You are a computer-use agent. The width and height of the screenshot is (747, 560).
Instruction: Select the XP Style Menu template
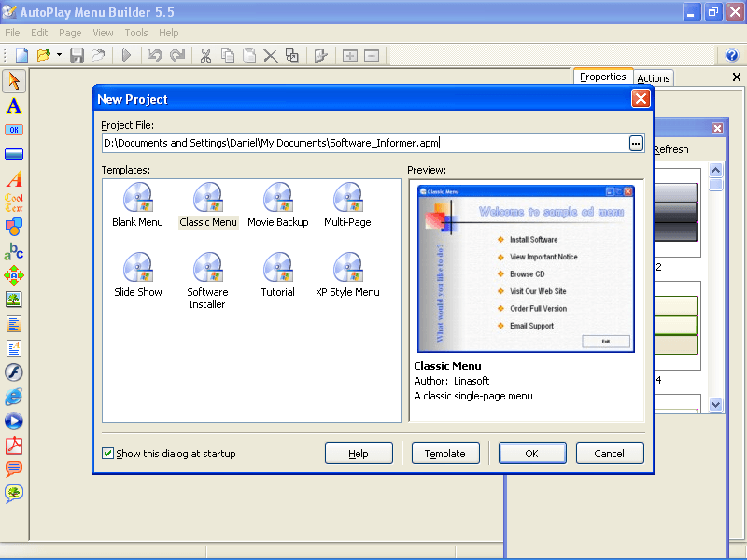[x=347, y=274]
